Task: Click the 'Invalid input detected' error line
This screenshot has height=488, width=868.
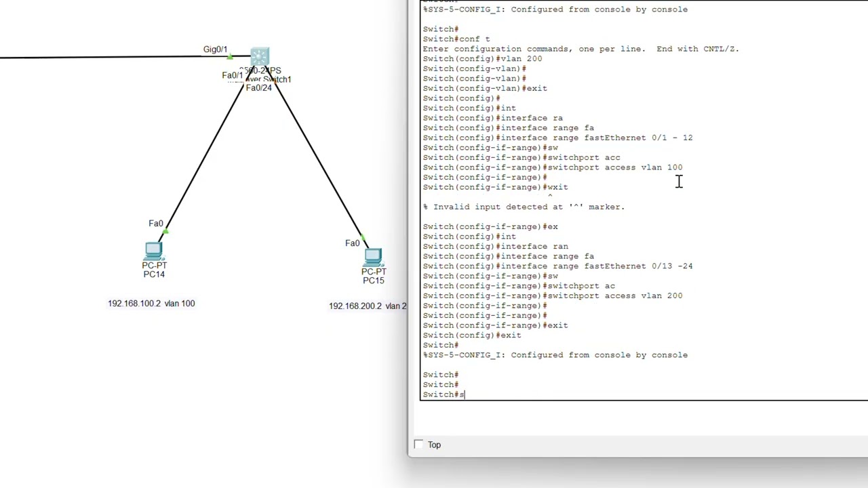Action: [524, 207]
